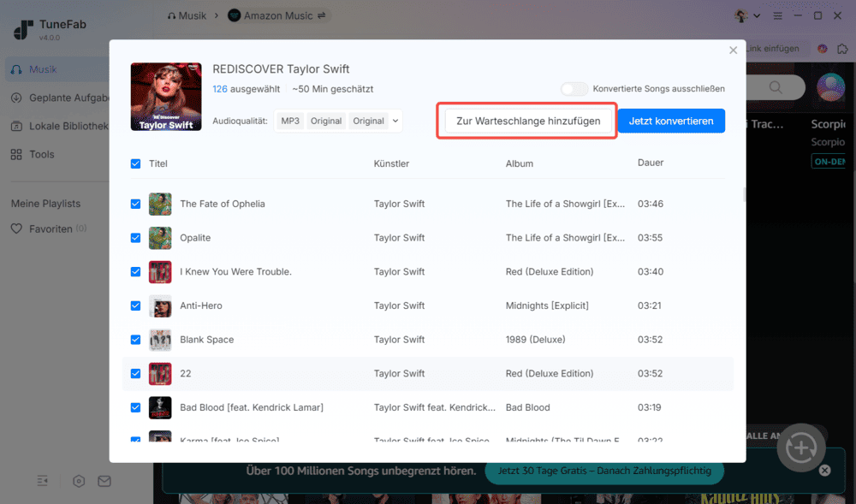Viewport: 856px width, 504px height.
Task: Click the round add-to-convert plus button
Action: point(801,448)
